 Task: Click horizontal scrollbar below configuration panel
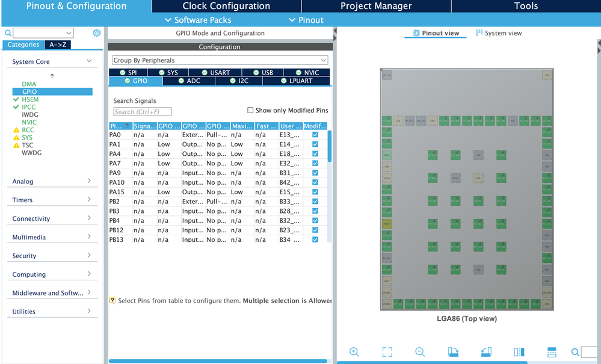(218, 361)
